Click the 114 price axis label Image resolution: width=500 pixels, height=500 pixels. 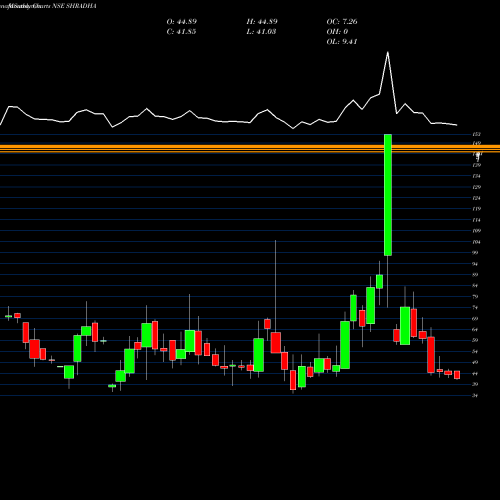(x=477, y=220)
